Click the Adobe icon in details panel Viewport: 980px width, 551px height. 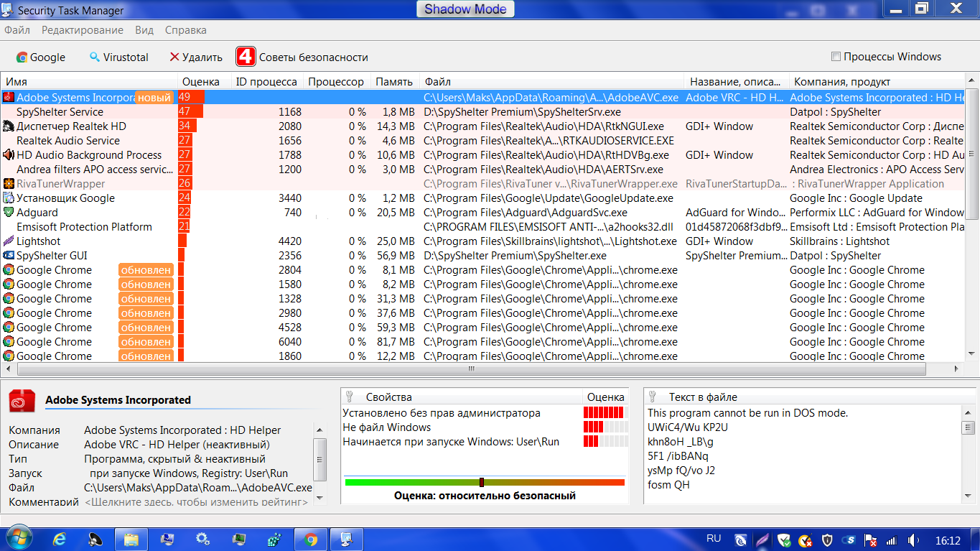22,401
